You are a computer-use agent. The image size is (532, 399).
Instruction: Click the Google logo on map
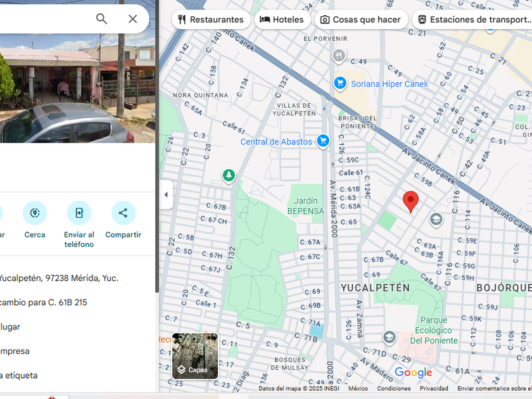tap(413, 372)
